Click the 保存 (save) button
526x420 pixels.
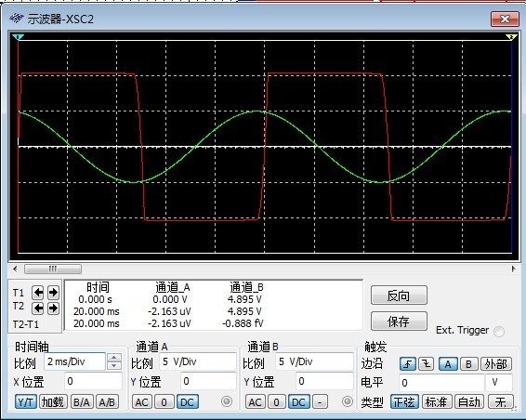coord(399,322)
